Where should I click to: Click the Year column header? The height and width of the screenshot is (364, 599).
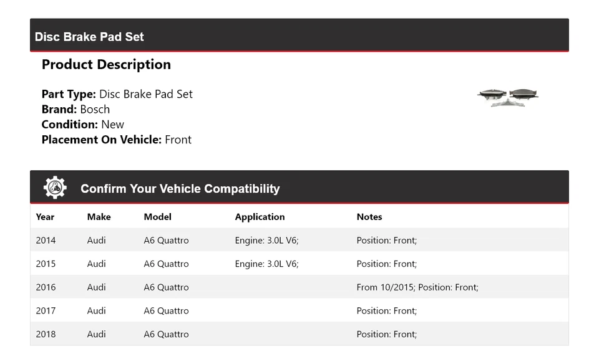[45, 217]
